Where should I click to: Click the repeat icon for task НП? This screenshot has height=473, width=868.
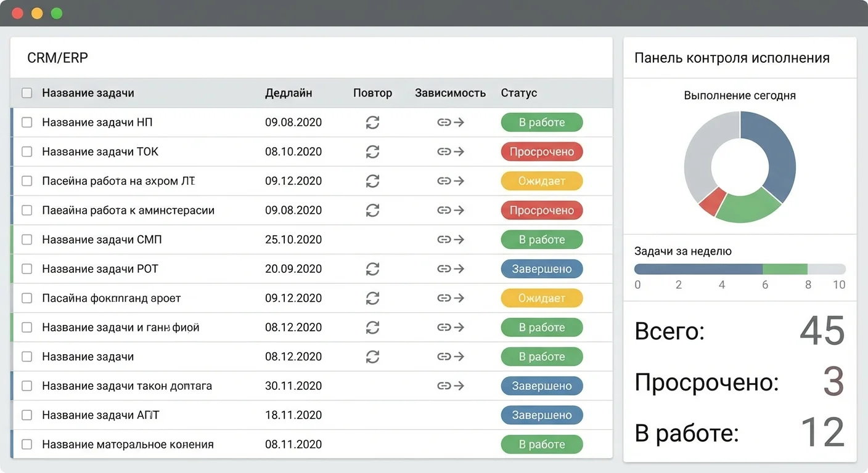[x=372, y=123]
